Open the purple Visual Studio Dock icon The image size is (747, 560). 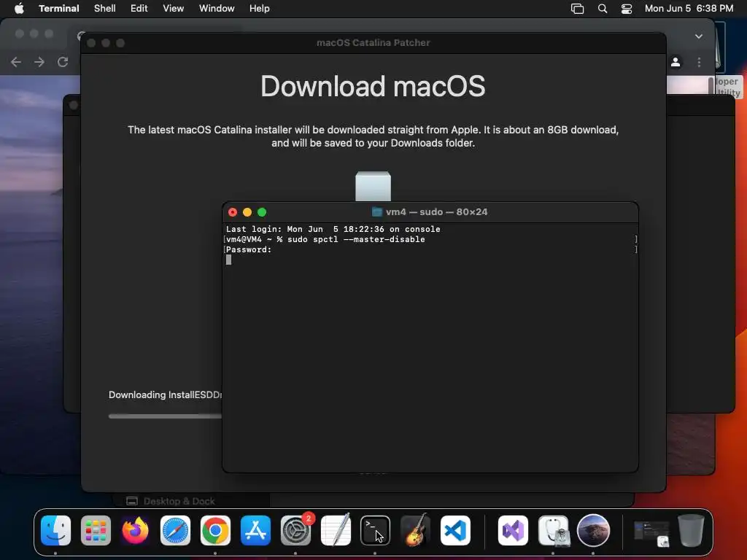click(513, 531)
